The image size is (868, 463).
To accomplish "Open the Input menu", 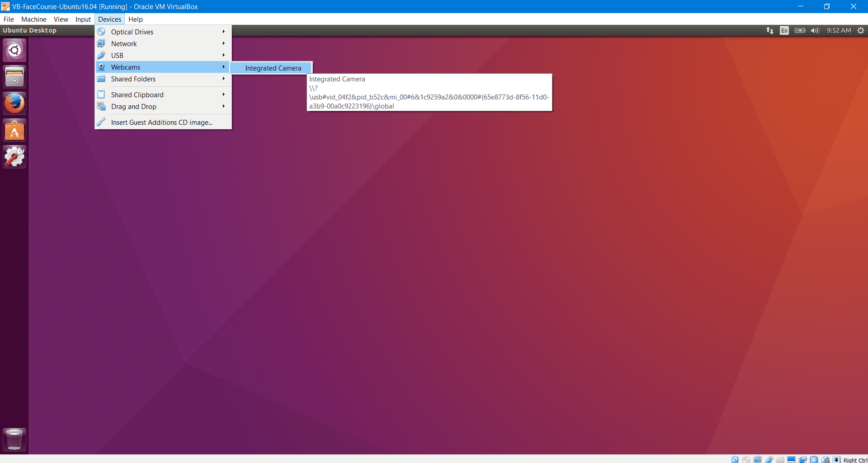I will pyautogui.click(x=83, y=19).
